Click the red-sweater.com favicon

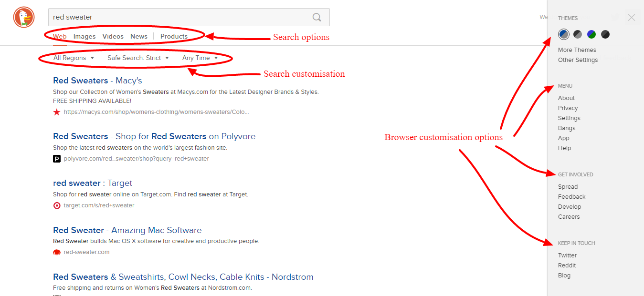pyautogui.click(x=57, y=252)
